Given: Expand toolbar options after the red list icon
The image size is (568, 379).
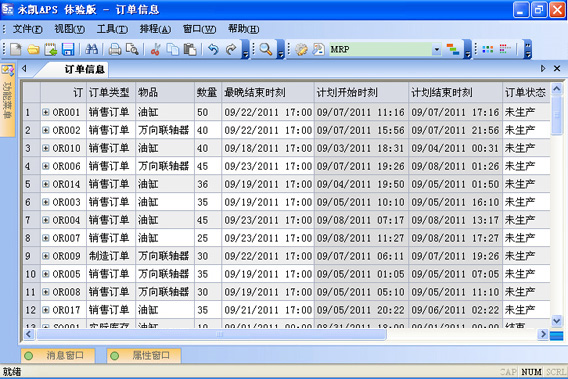Looking at the screenshot, I should pos(528,49).
